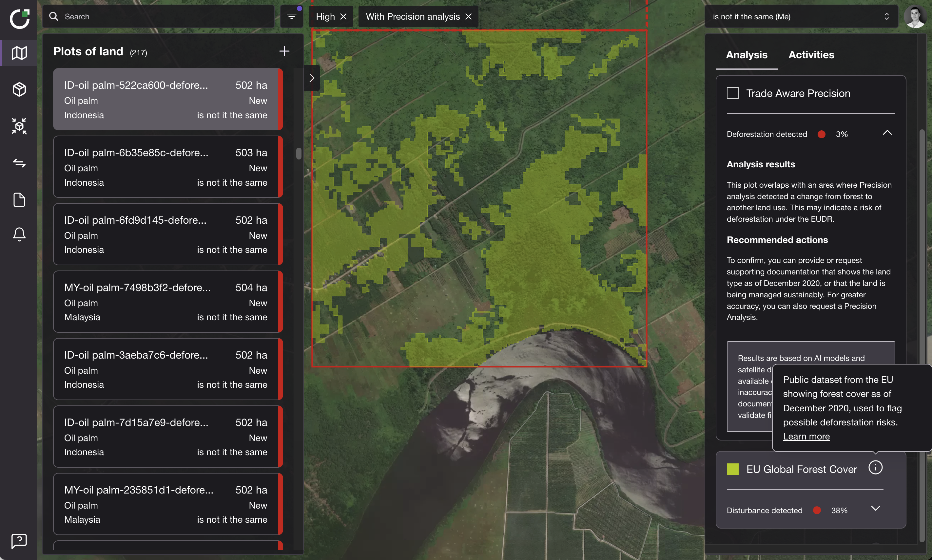
Task: Open the transfer arrows sidebar icon
Action: click(x=19, y=163)
